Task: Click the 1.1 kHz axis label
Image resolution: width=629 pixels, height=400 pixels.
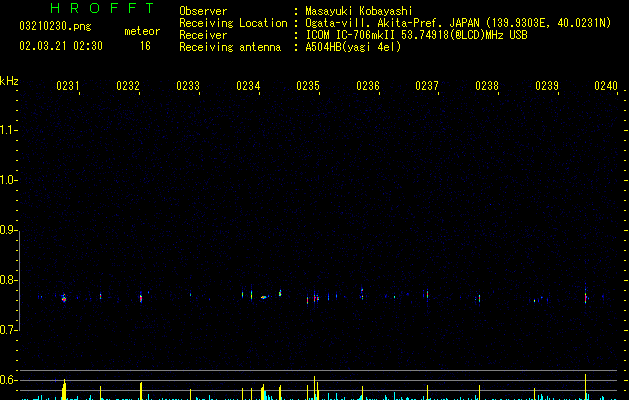Action: click(9, 130)
